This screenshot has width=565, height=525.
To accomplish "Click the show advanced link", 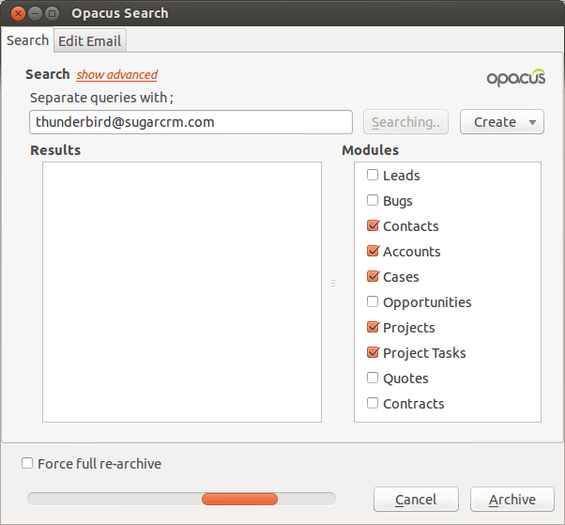I will [x=117, y=75].
